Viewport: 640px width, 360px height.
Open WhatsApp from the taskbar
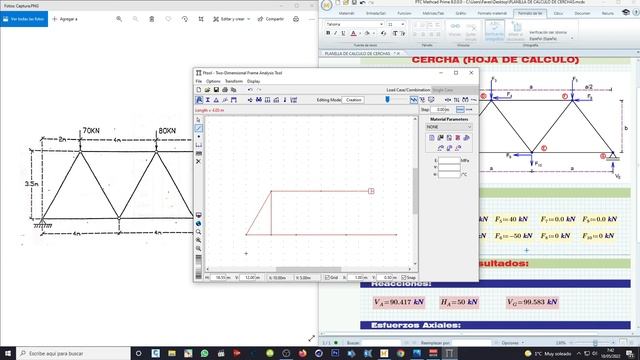pyautogui.click(x=204, y=353)
